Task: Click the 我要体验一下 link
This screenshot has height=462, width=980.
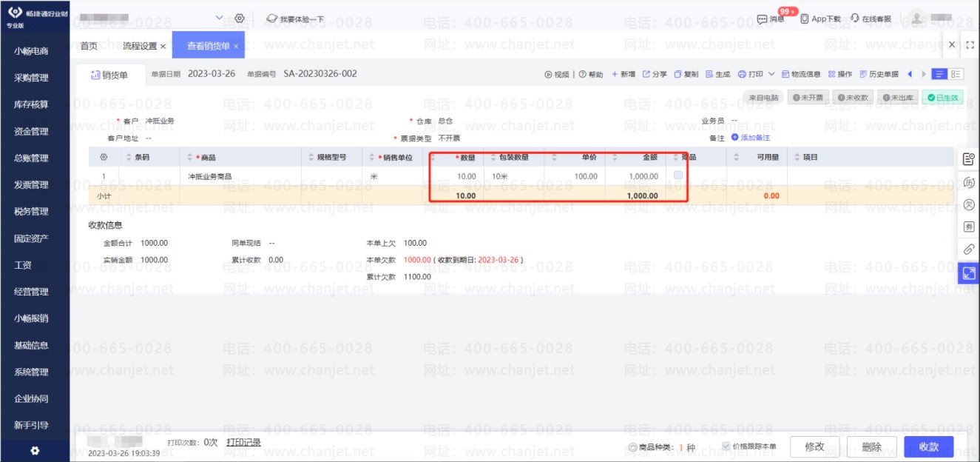Action: click(x=295, y=19)
